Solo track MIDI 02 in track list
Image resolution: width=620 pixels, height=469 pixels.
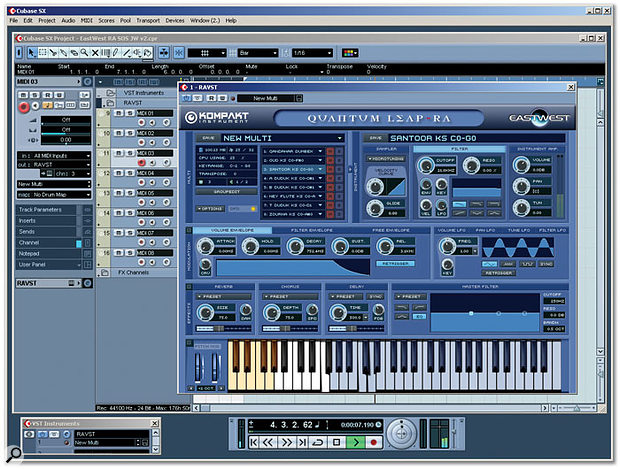(129, 133)
